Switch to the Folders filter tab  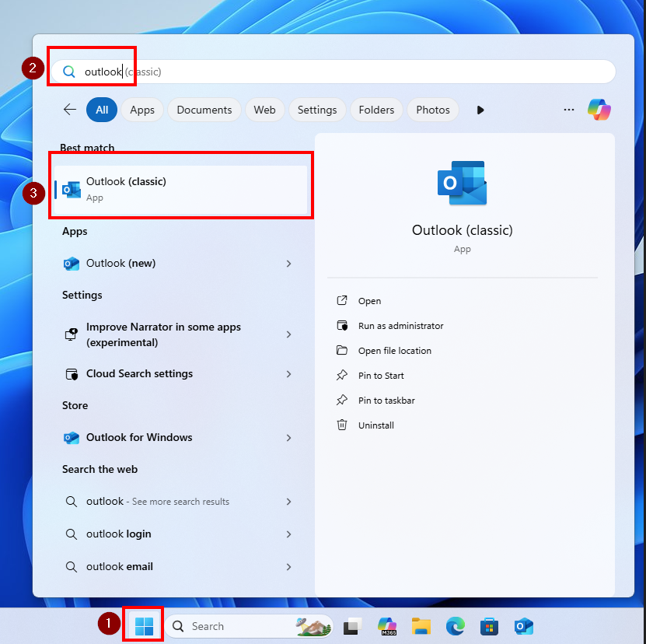coord(376,110)
